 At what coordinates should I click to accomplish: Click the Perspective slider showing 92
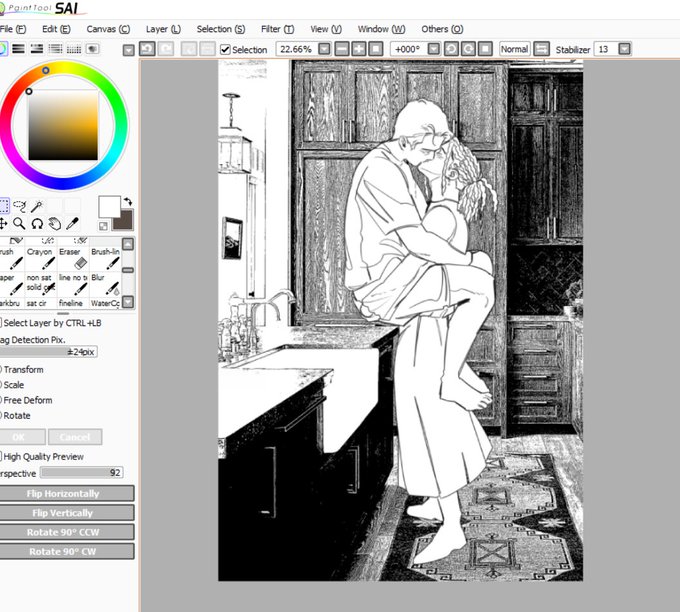coord(82,472)
